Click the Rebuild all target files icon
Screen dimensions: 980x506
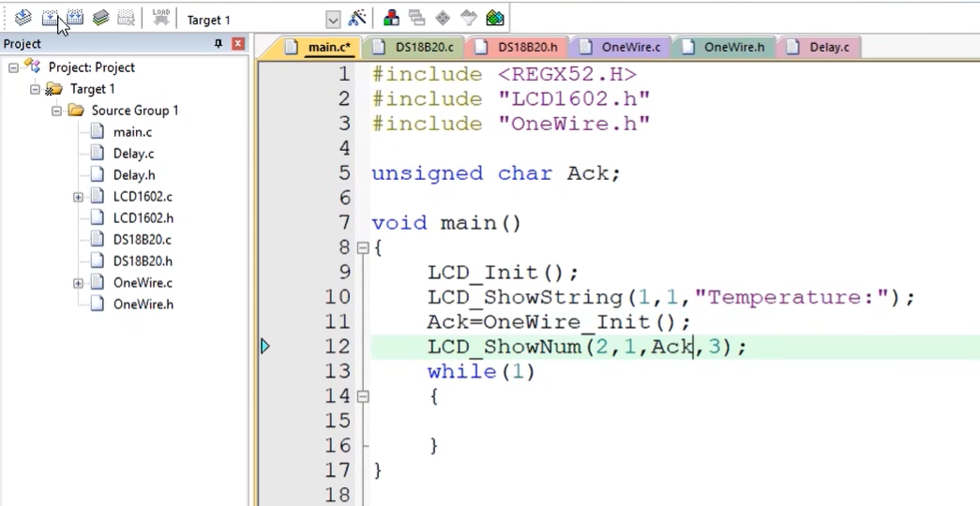click(x=75, y=18)
